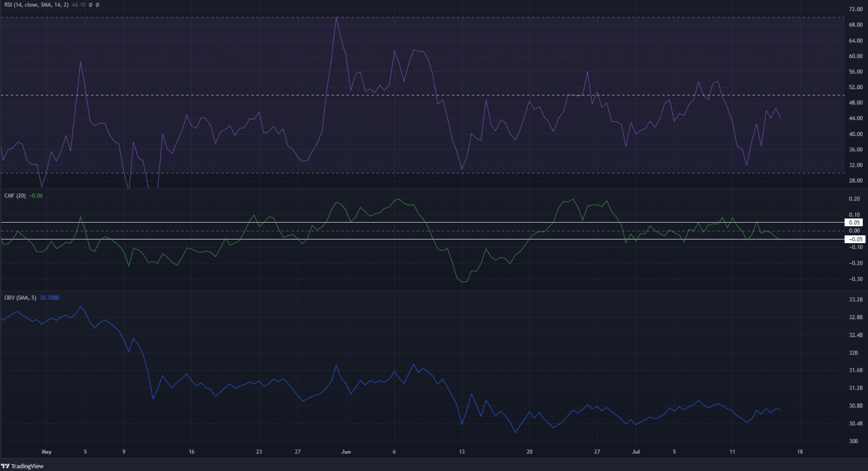Image resolution: width=868 pixels, height=471 pixels.
Task: Click the 68.00 label on RSI scale
Action: tap(855, 25)
